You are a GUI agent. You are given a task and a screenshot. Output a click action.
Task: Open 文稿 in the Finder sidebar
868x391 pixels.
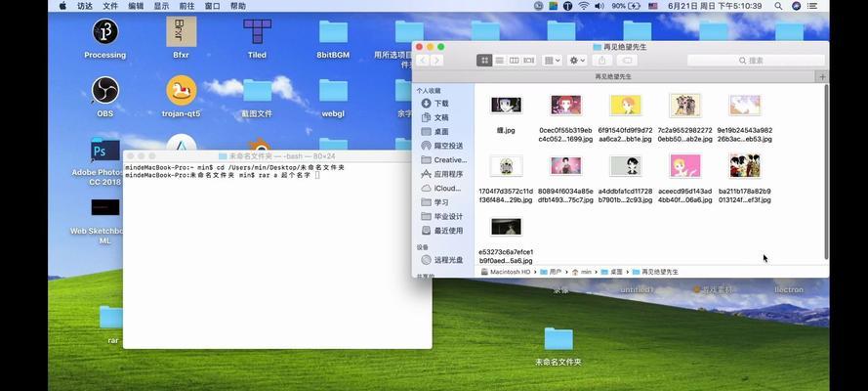[441, 117]
